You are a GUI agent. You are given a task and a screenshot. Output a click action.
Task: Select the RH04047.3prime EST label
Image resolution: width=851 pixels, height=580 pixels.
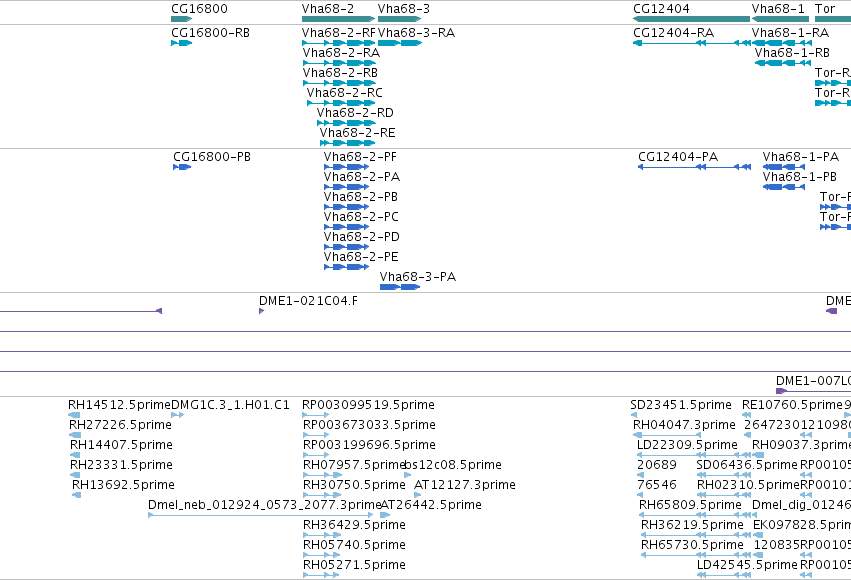click(684, 425)
